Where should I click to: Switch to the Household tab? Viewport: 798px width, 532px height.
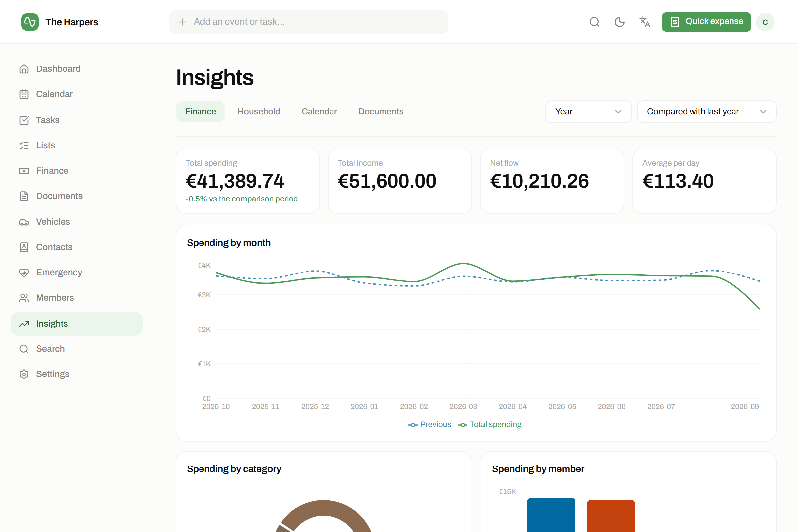tap(259, 112)
